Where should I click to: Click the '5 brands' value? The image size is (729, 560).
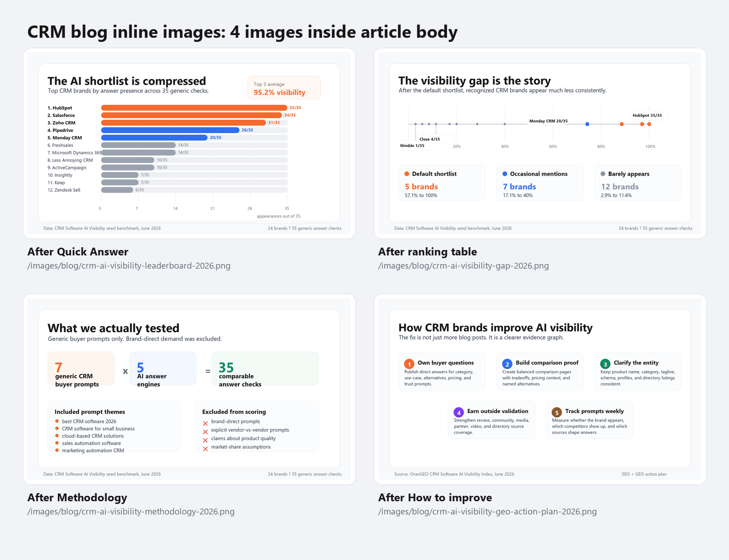[x=421, y=187]
